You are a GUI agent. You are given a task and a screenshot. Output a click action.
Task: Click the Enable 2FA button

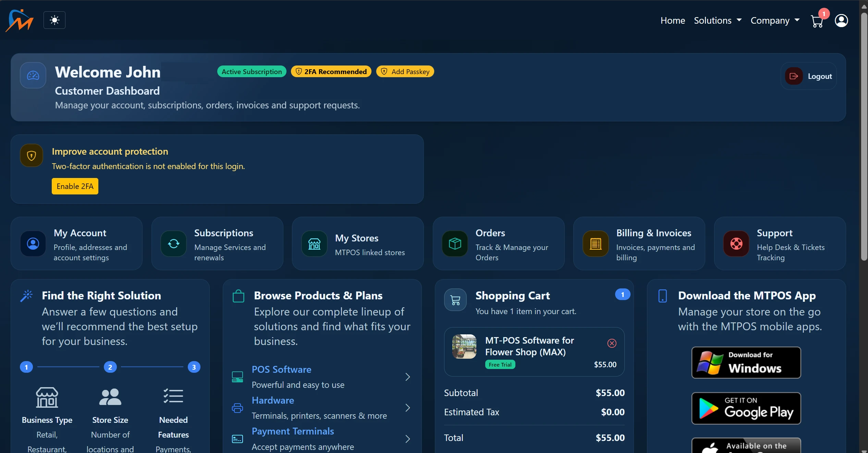pyautogui.click(x=75, y=186)
